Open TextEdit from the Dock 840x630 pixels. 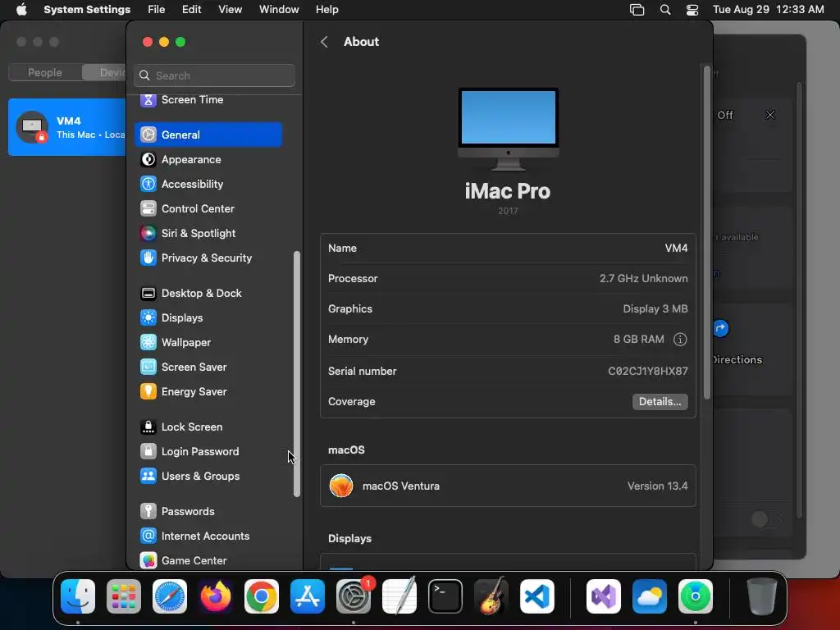tap(399, 596)
